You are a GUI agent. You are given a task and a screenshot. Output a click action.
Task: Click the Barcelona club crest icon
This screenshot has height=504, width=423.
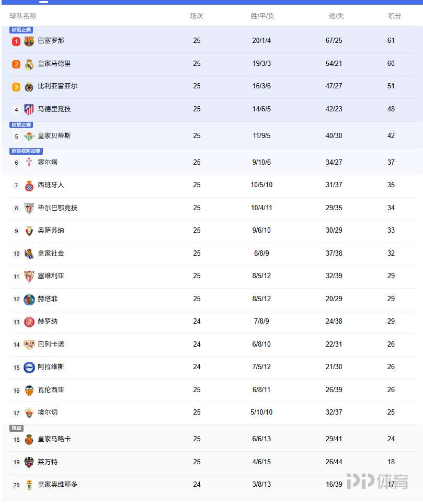[29, 41]
